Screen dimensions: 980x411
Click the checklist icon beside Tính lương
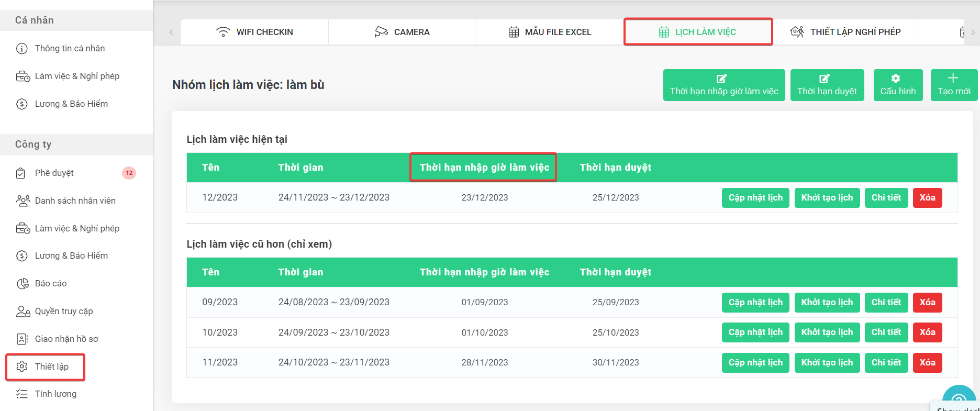click(x=22, y=394)
